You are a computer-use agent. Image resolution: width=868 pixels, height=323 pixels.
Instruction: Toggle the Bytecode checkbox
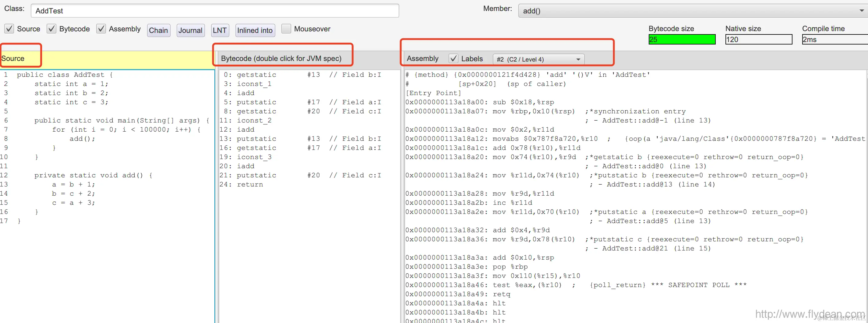coord(51,29)
